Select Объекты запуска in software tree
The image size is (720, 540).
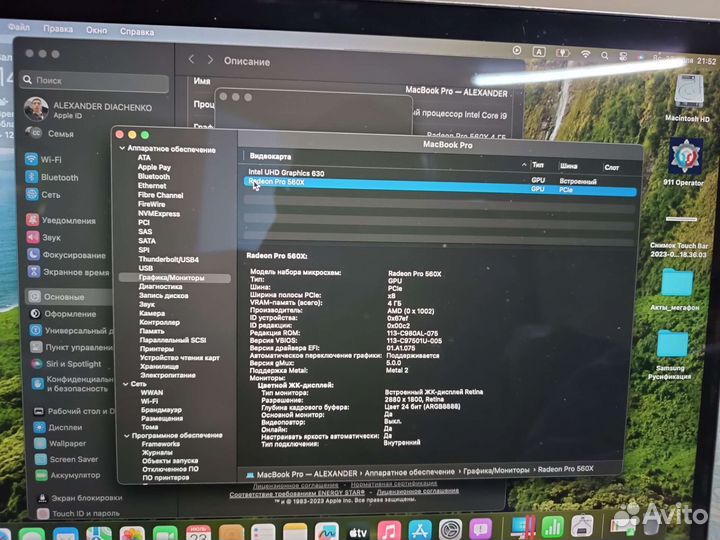[x=170, y=461]
